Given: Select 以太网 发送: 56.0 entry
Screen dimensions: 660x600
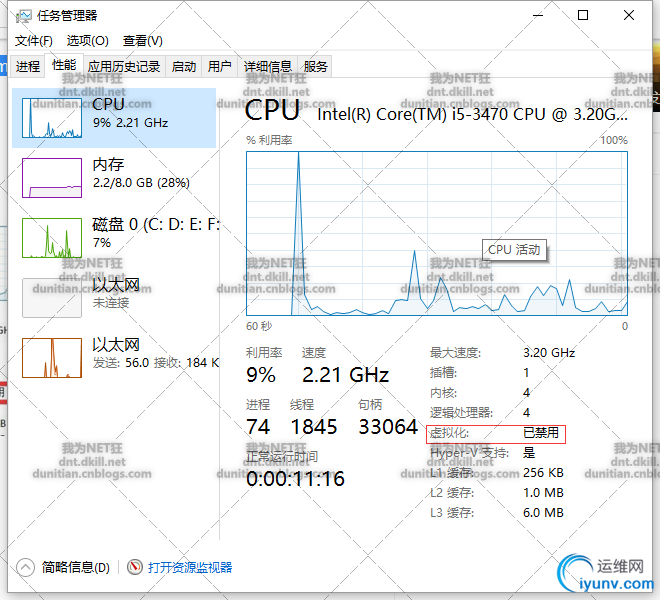Looking at the screenshot, I should [114, 358].
